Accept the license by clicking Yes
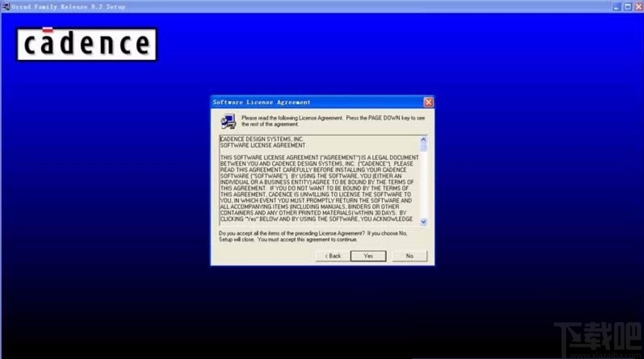644x359 pixels. [368, 256]
